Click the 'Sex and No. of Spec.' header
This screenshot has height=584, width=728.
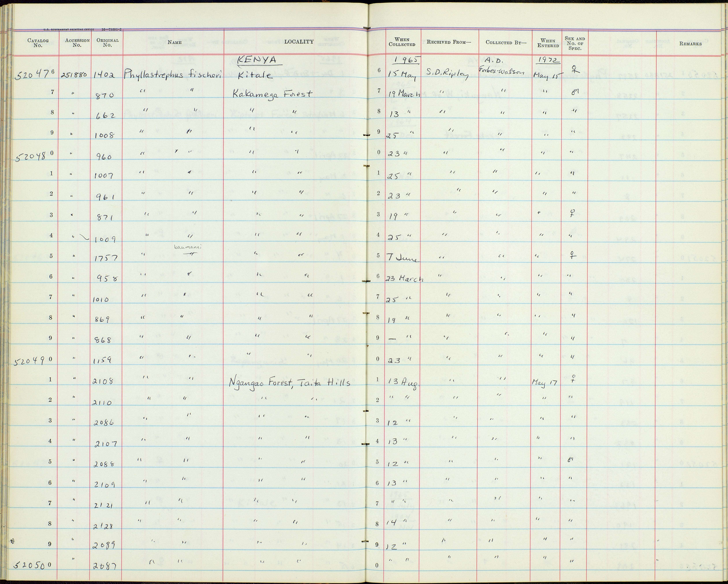click(574, 43)
